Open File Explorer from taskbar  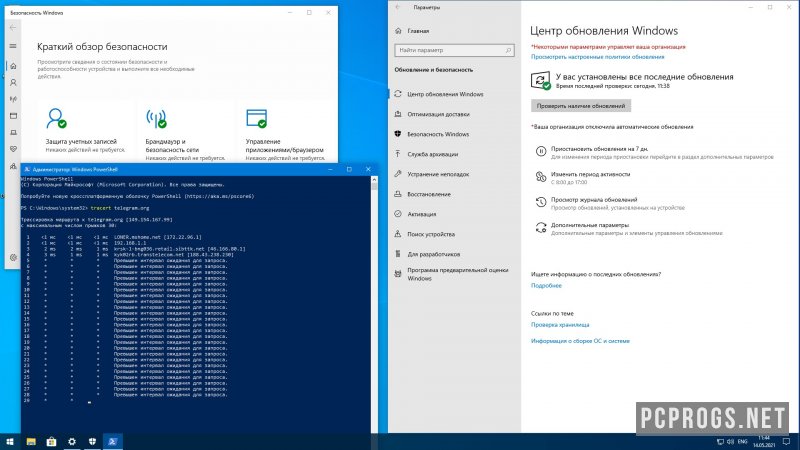[31, 442]
